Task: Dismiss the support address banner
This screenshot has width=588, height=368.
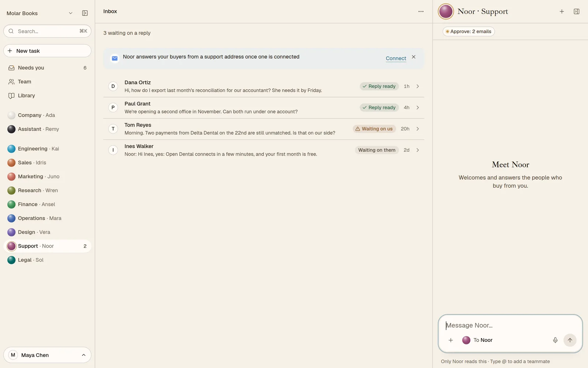Action: (x=413, y=57)
